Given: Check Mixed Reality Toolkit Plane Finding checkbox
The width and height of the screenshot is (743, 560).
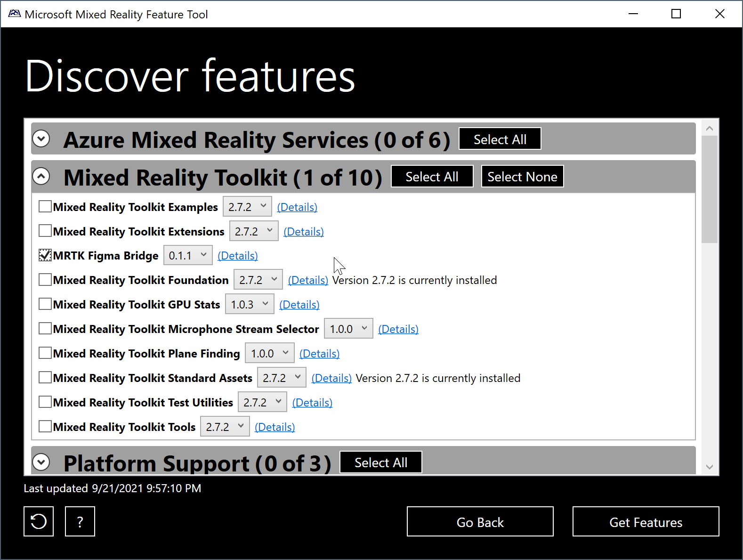Looking at the screenshot, I should click(x=45, y=353).
